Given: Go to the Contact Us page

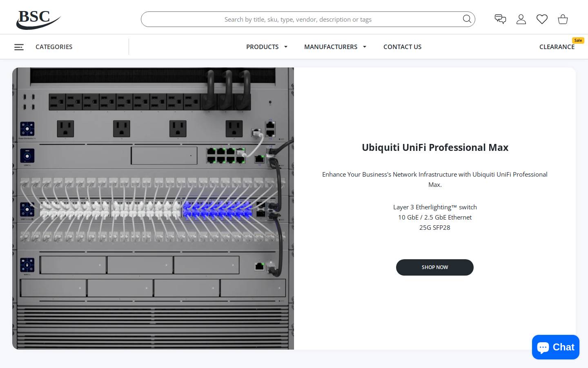Looking at the screenshot, I should [402, 47].
